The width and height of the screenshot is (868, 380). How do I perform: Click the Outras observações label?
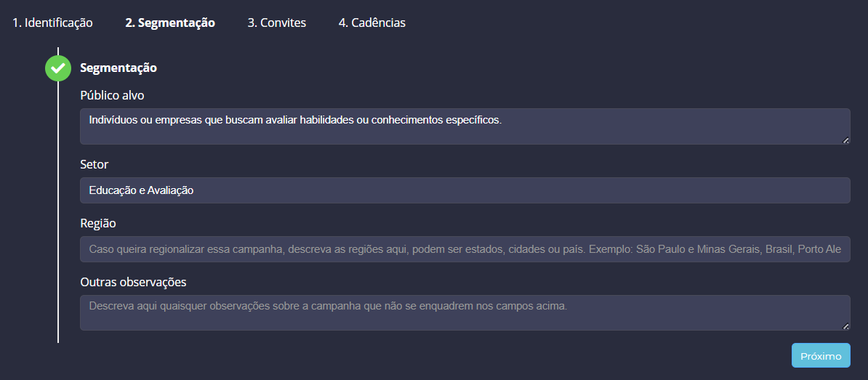pos(134,282)
